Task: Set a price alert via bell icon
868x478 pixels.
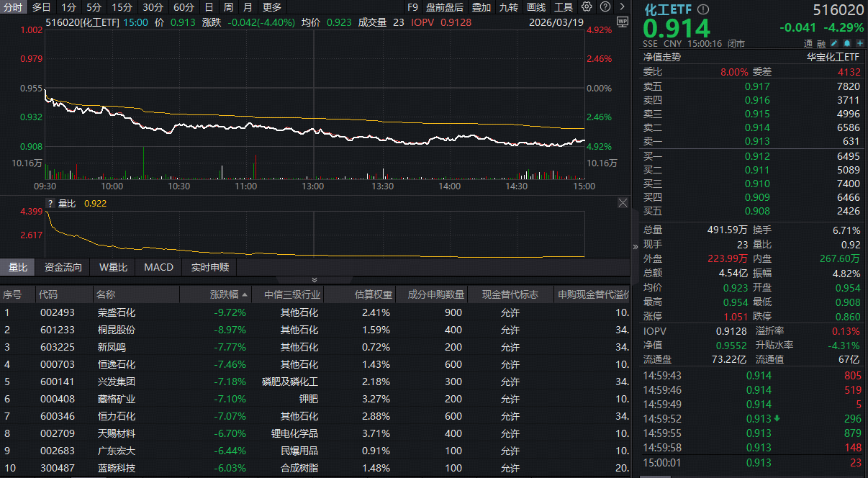Action: coord(846,43)
